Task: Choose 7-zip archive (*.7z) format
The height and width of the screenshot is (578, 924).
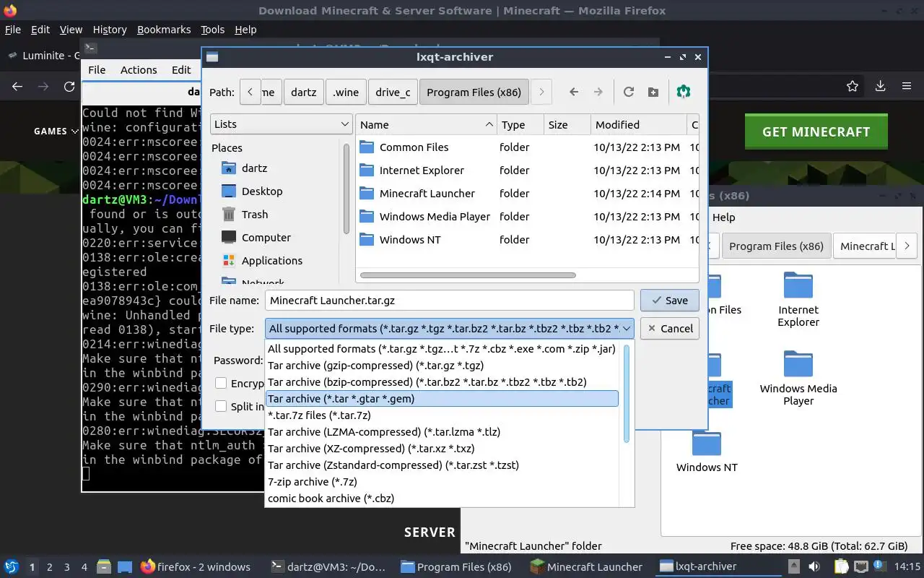Action: coord(443,482)
